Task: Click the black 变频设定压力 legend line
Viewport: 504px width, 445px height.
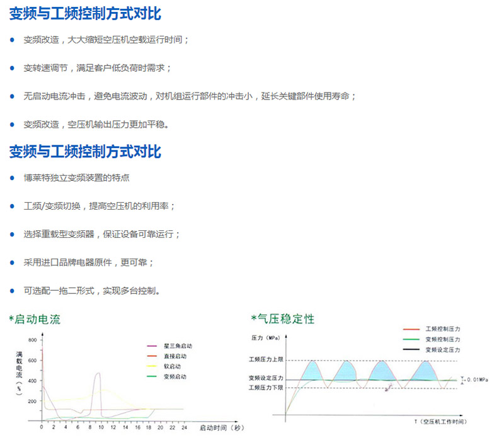Action: pos(411,349)
